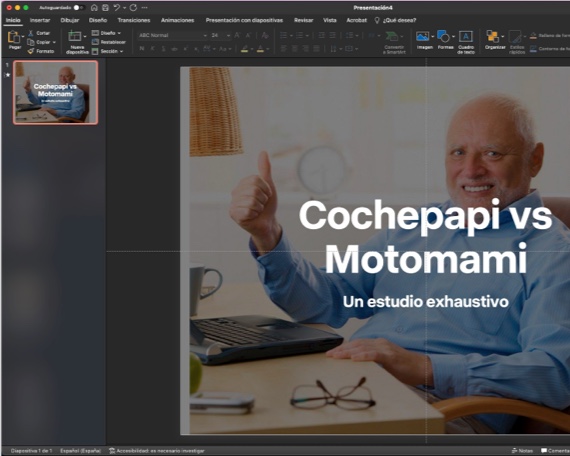Click the Cochepapi vs Motomami title text
This screenshot has width=570, height=456.
pyautogui.click(x=426, y=237)
